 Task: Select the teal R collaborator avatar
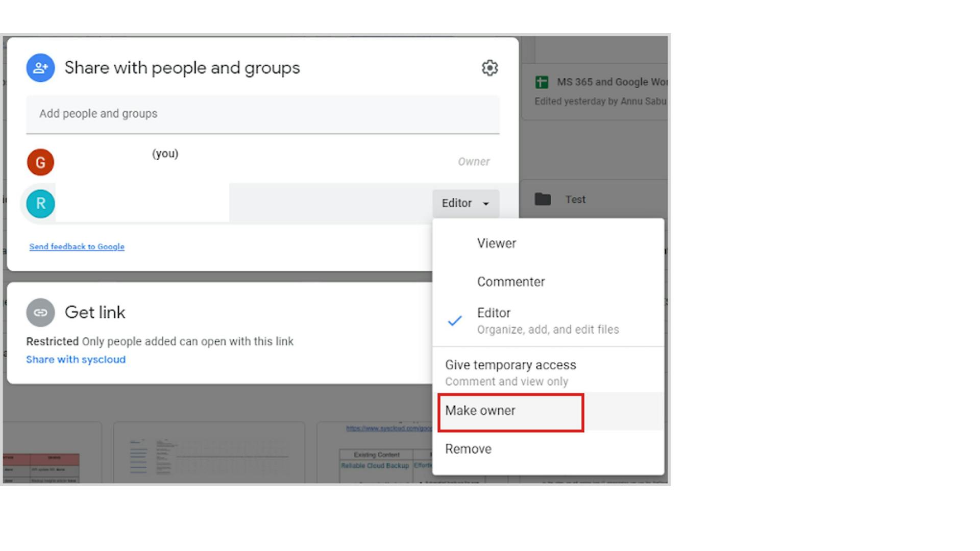tap(40, 203)
